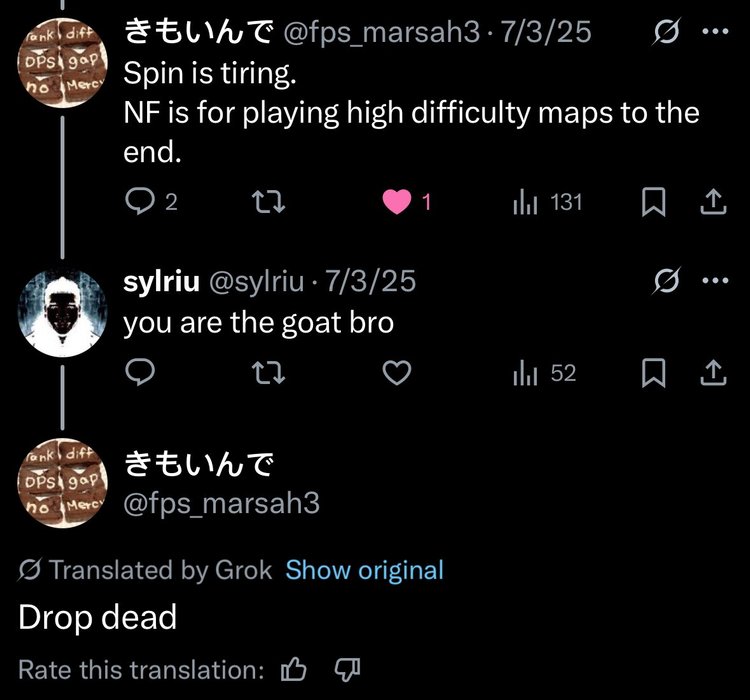Screen dimensions: 750x700
Task: Open more options on sylriu's tweet
Action: point(716,280)
